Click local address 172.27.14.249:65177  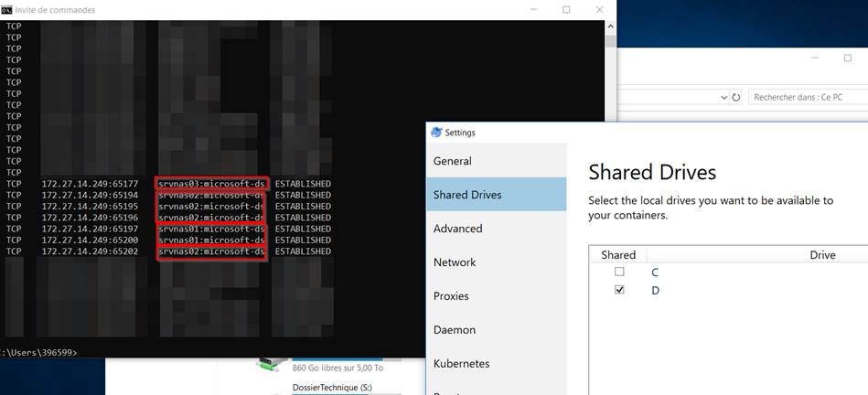(90, 184)
